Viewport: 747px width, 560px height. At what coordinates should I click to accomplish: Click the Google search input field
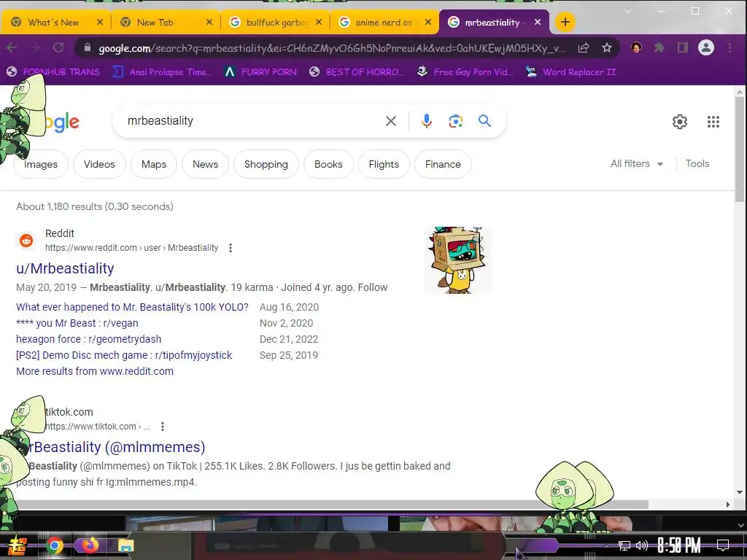coord(252,121)
